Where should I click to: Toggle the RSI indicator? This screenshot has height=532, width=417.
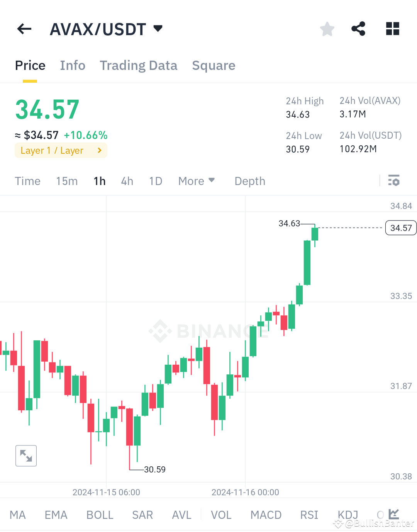pyautogui.click(x=309, y=515)
